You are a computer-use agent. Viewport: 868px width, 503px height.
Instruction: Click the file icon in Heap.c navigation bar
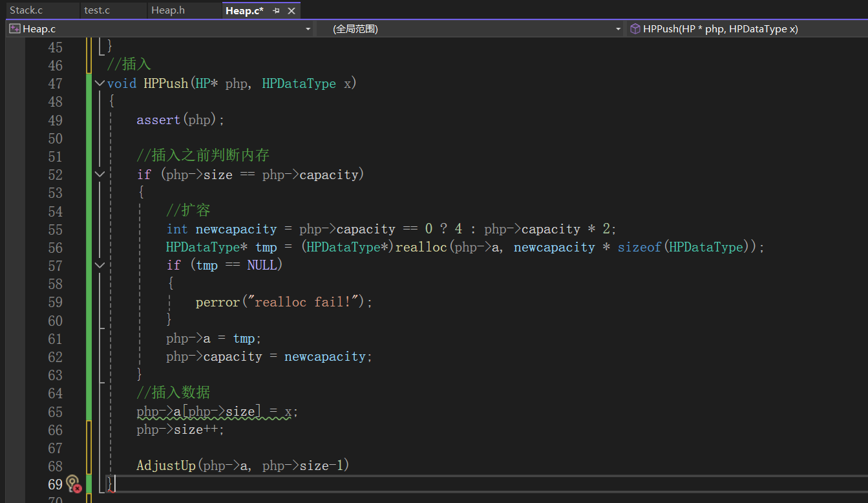[x=14, y=28]
